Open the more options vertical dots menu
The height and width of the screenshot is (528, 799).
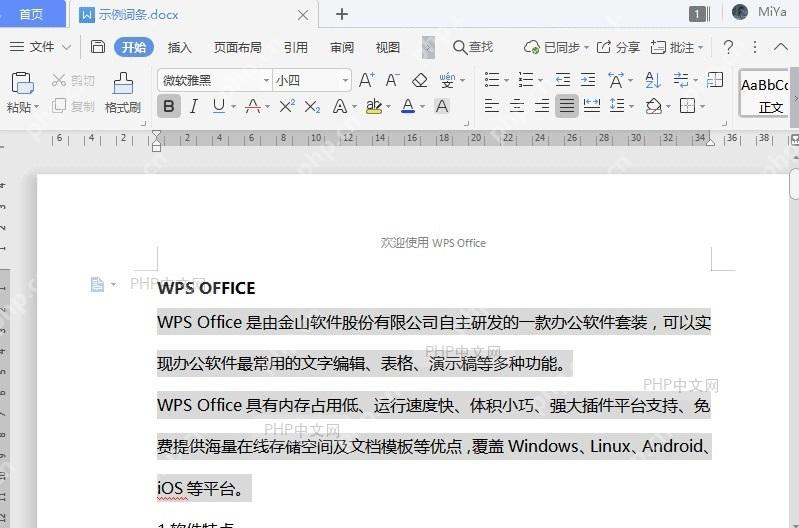(x=755, y=47)
